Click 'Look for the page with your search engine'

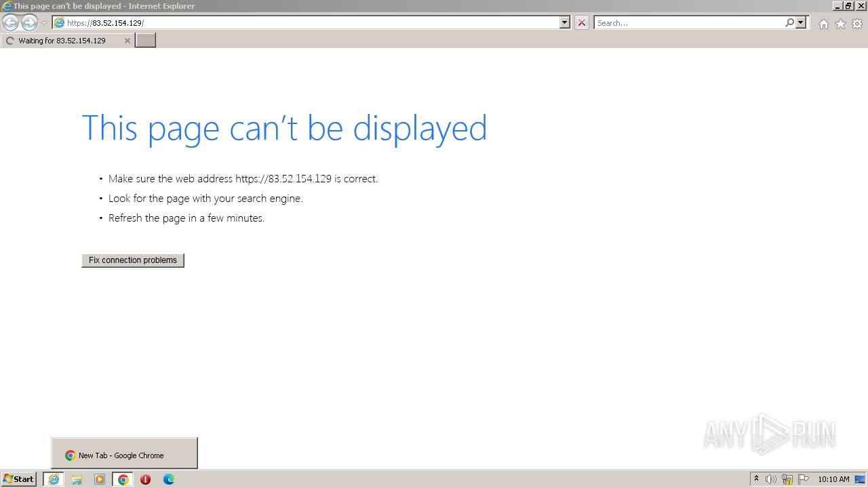click(x=205, y=199)
